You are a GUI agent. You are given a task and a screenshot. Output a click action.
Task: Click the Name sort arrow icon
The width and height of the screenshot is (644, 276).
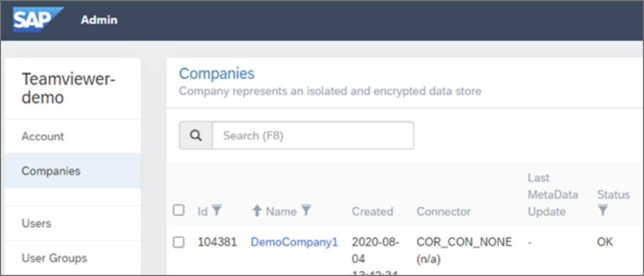click(x=257, y=211)
